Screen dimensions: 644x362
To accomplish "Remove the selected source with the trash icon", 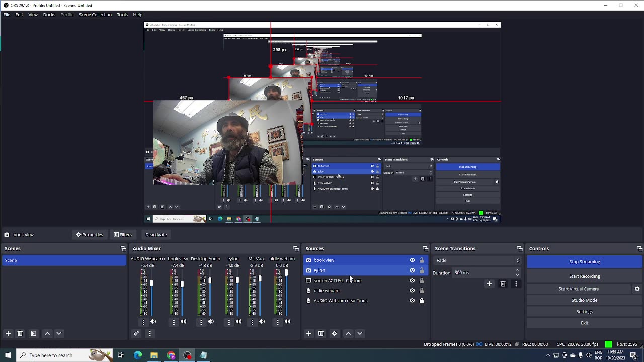I will 321,333.
